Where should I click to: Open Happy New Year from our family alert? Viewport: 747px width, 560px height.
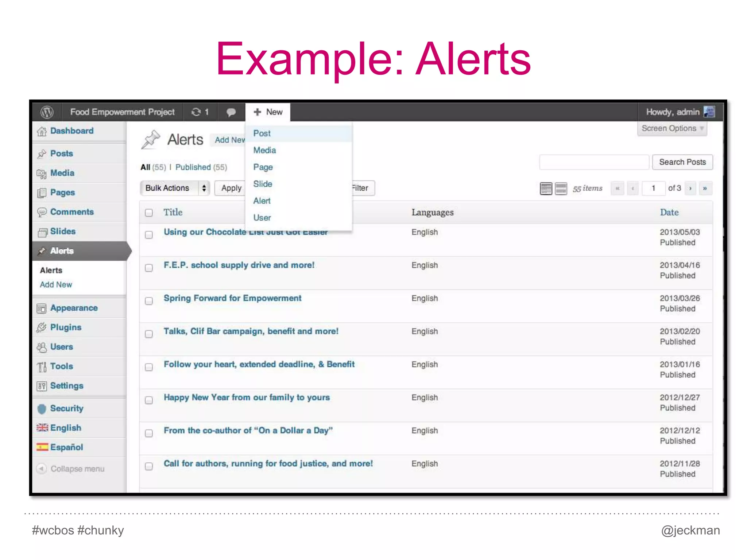(247, 397)
